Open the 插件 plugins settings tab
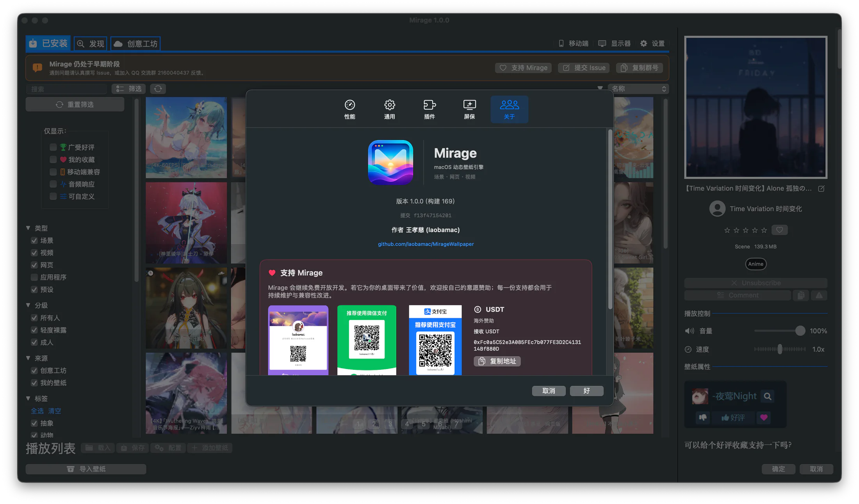859x504 pixels. click(429, 110)
